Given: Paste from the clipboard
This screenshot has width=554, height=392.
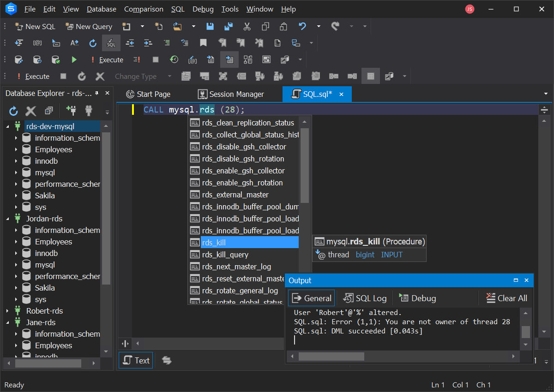Looking at the screenshot, I should click(x=283, y=26).
